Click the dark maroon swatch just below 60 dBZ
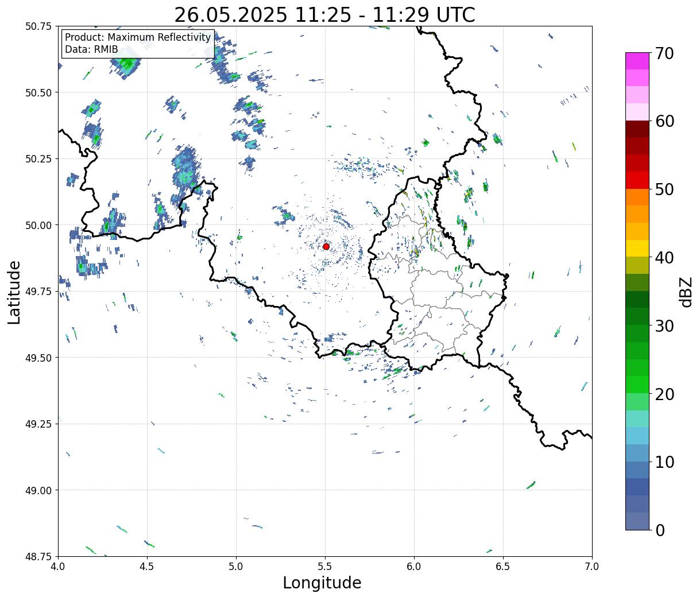The width and height of the screenshot is (700, 597). pos(637,129)
